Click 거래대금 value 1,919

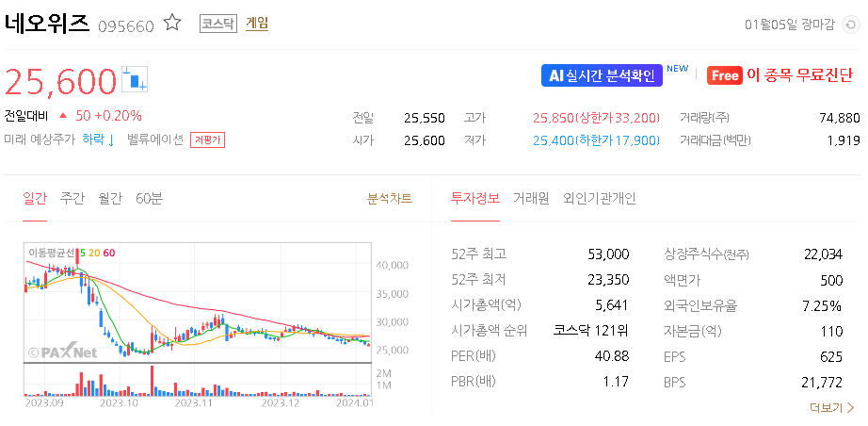click(x=844, y=140)
